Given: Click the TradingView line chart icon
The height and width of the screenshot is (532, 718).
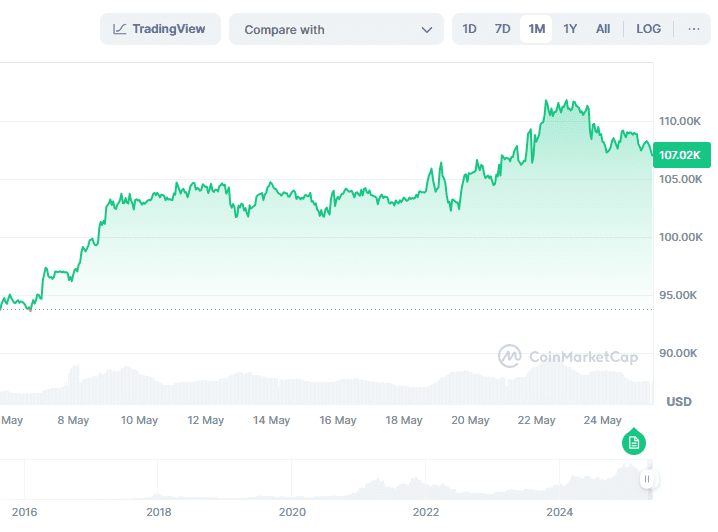Looking at the screenshot, I should [x=120, y=29].
